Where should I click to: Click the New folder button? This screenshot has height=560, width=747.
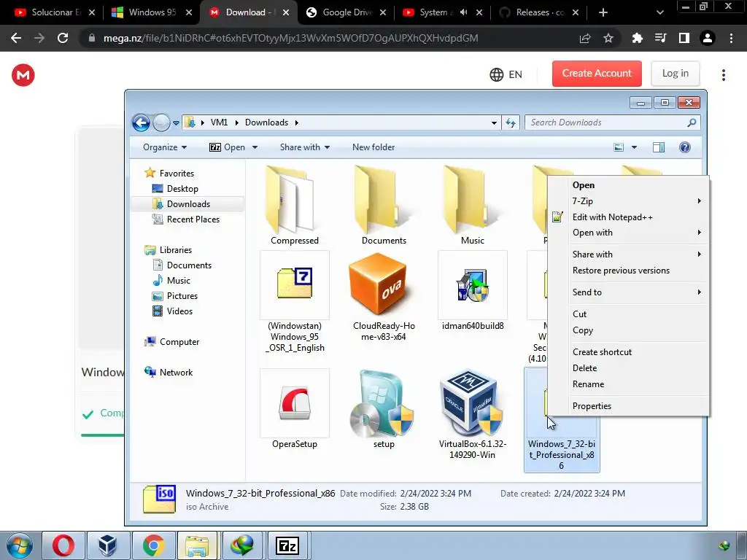pyautogui.click(x=373, y=147)
